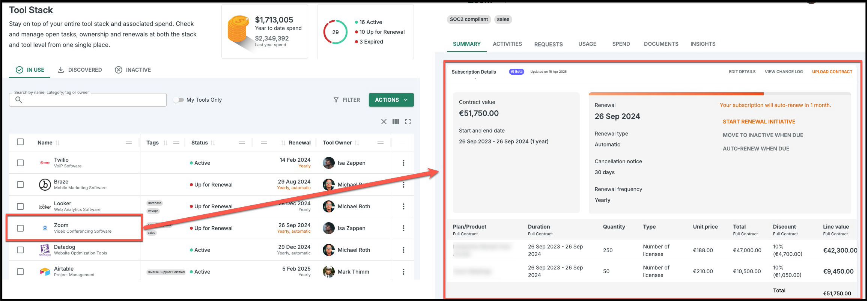Click the fullscreen expand icon above the table
Screen dimensions: 868x301
tap(408, 122)
